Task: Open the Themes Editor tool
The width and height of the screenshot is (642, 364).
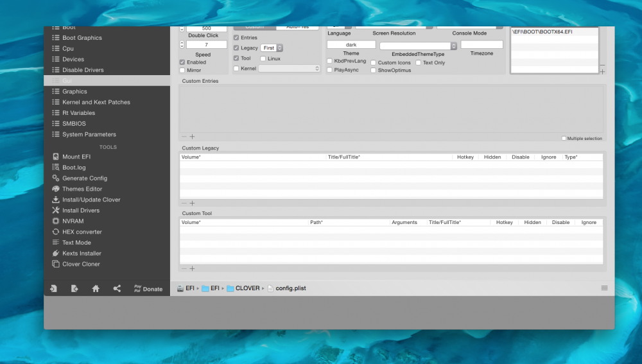Action: click(x=77, y=189)
